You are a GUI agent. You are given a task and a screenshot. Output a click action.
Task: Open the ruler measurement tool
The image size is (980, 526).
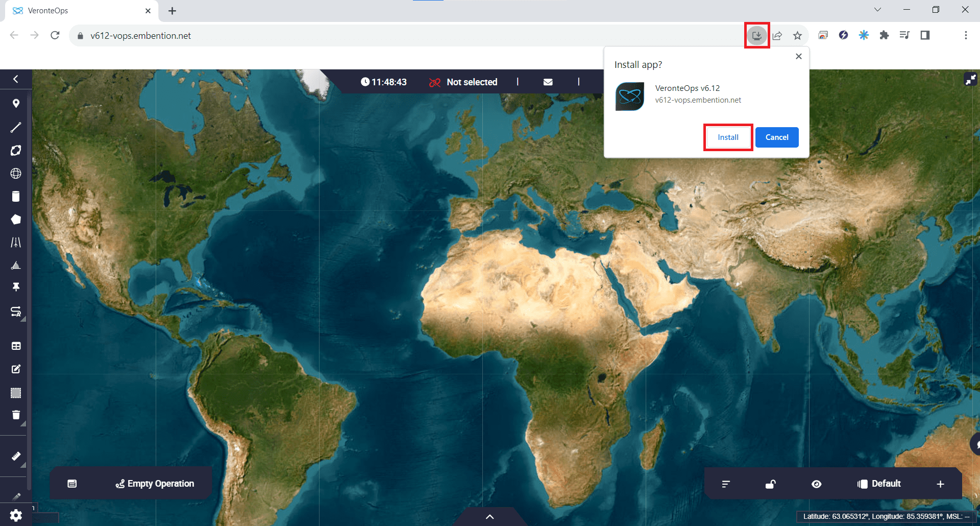(x=16, y=456)
